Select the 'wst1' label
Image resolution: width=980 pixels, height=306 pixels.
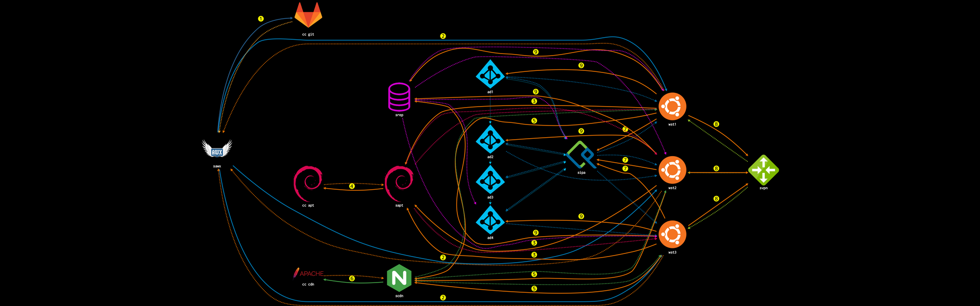coord(672,124)
